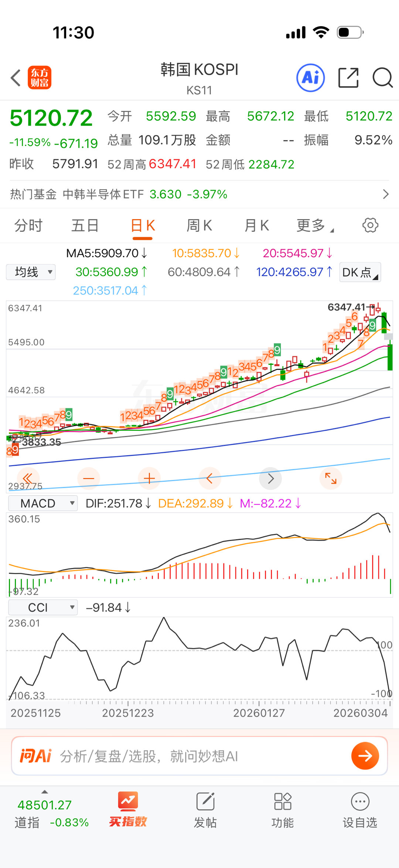Open the 东方财富 app logo
Image resolution: width=399 pixels, height=868 pixels.
point(40,78)
